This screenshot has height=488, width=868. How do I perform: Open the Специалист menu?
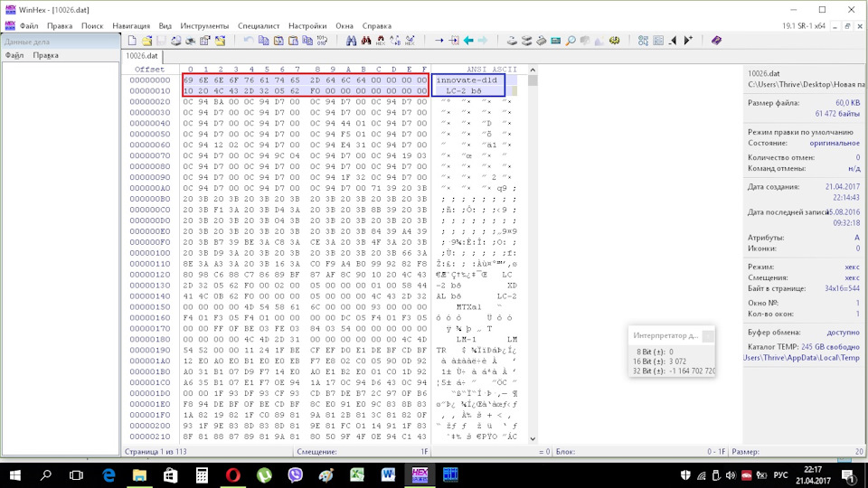pyautogui.click(x=259, y=26)
